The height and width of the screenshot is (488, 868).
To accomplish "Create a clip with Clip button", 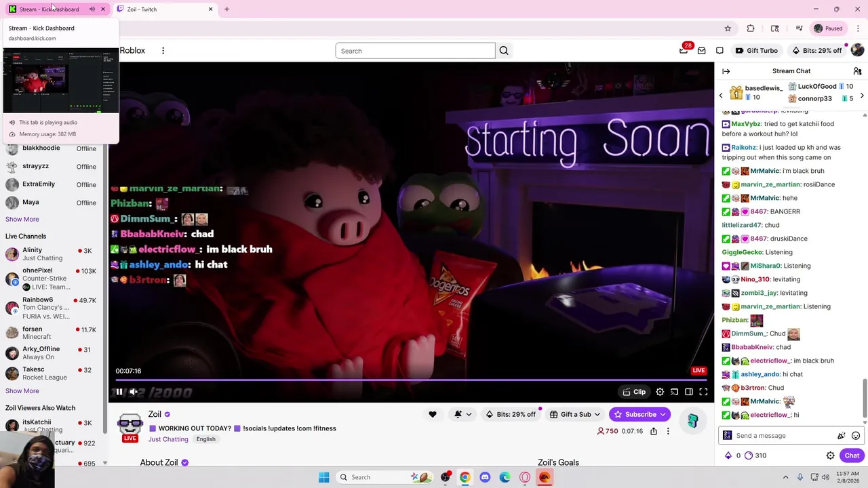I will pyautogui.click(x=634, y=392).
